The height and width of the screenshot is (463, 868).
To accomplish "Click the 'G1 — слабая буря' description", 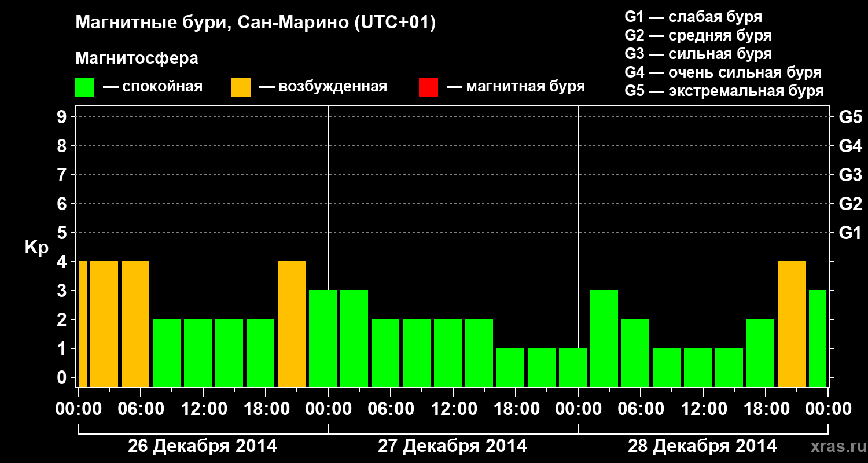I will pos(693,16).
